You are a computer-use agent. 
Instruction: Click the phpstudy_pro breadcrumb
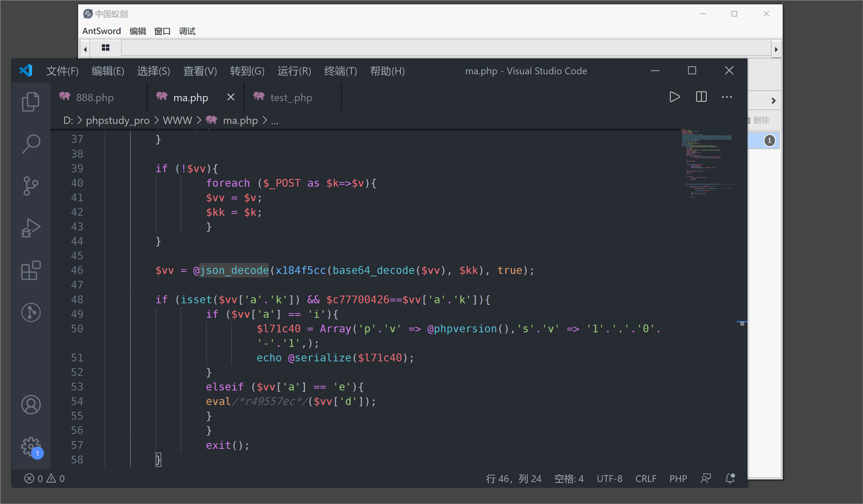[x=117, y=120]
